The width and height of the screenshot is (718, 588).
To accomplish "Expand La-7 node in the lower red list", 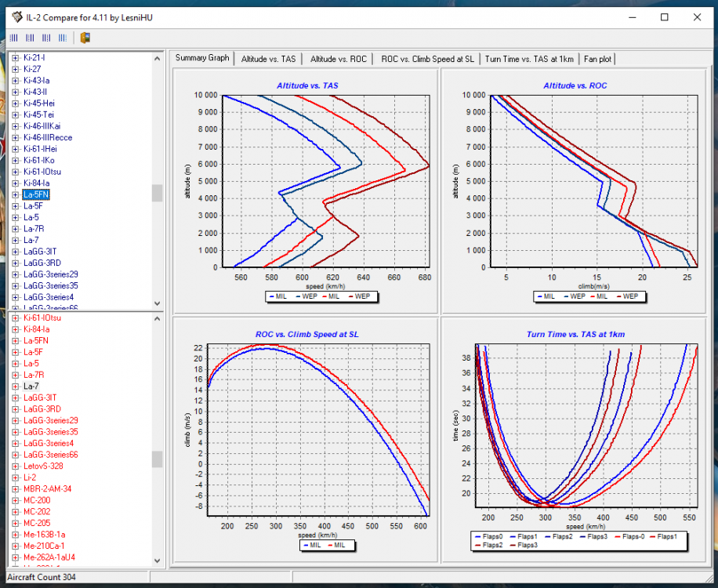I will pyautogui.click(x=15, y=387).
